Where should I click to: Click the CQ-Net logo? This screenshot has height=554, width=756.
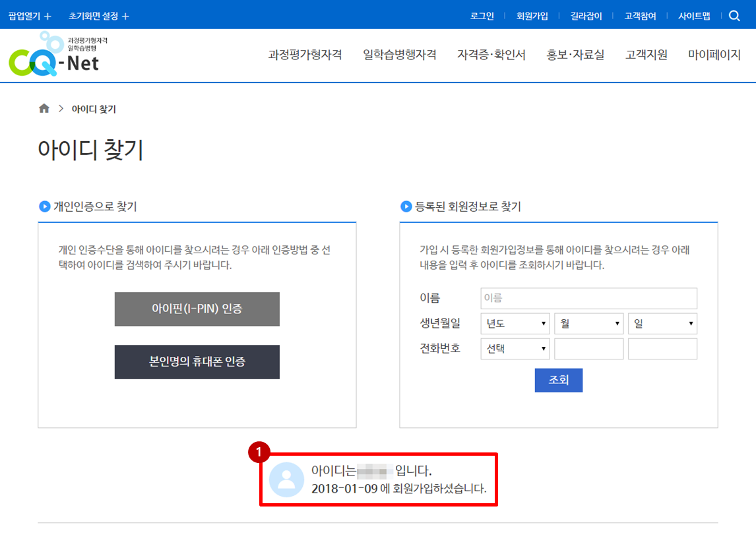pos(58,54)
